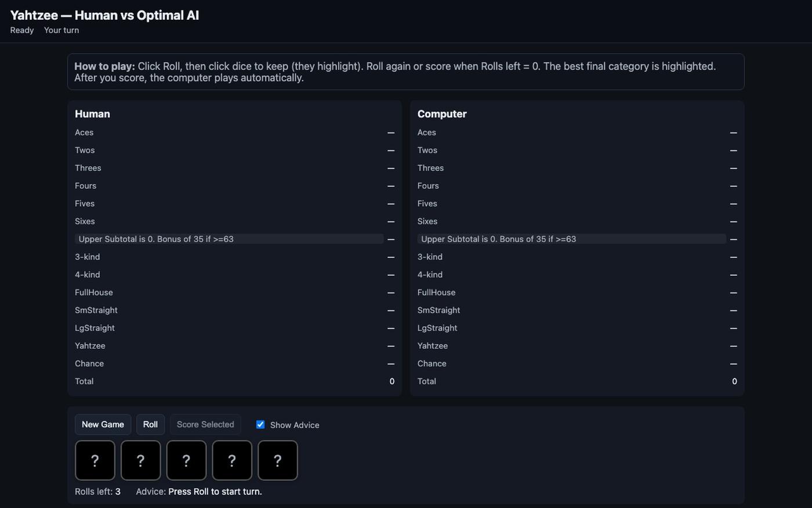The height and width of the screenshot is (508, 812).
Task: Click Computer Chance row
Action: click(x=577, y=363)
